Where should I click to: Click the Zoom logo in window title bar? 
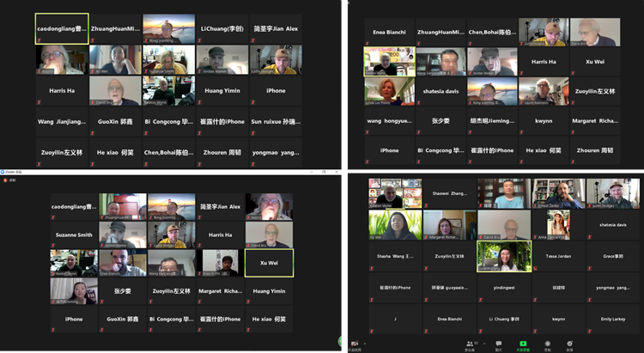pyautogui.click(x=4, y=171)
